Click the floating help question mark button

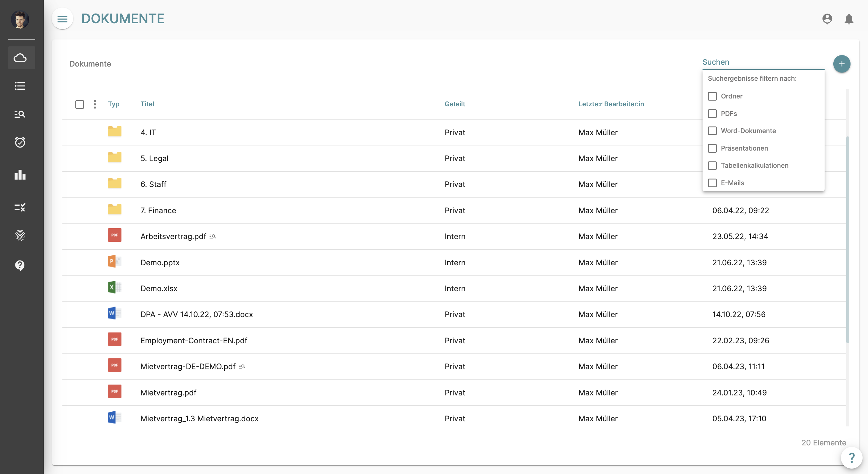pos(851,458)
